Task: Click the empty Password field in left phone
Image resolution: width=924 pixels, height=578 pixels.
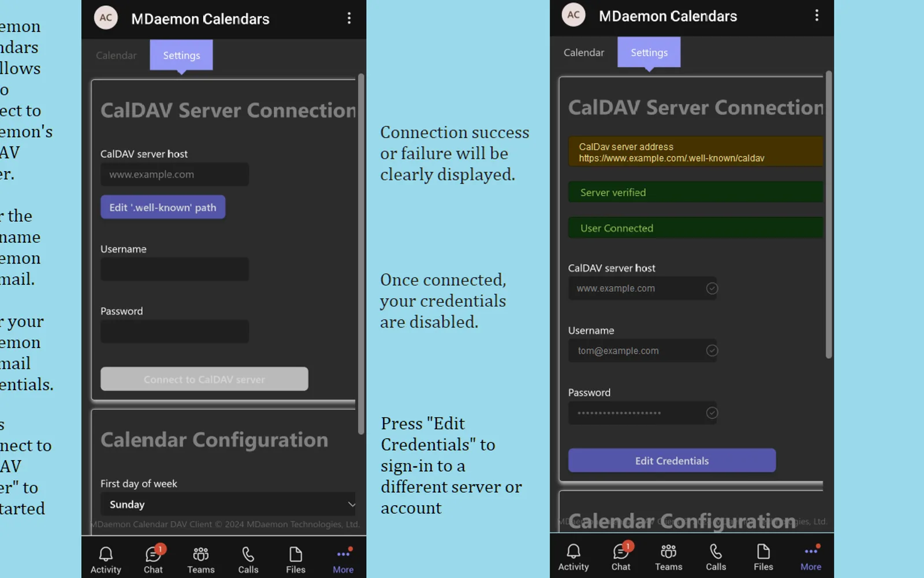Action: pyautogui.click(x=175, y=332)
